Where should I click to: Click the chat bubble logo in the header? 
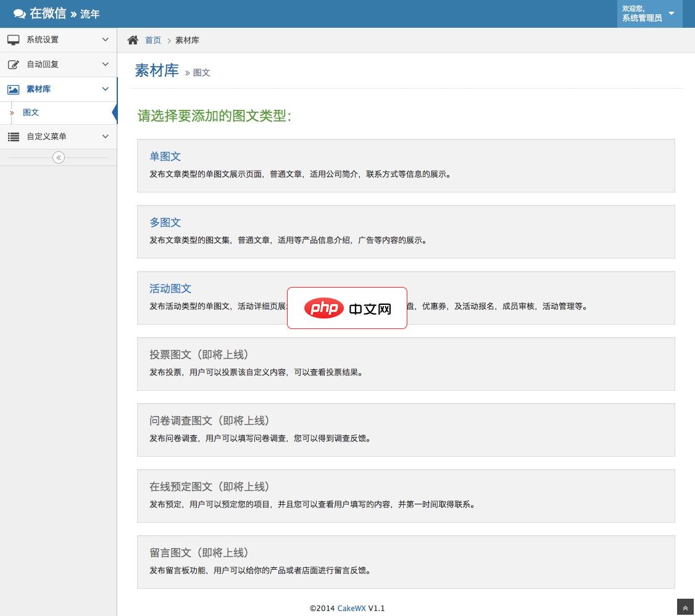[19, 13]
